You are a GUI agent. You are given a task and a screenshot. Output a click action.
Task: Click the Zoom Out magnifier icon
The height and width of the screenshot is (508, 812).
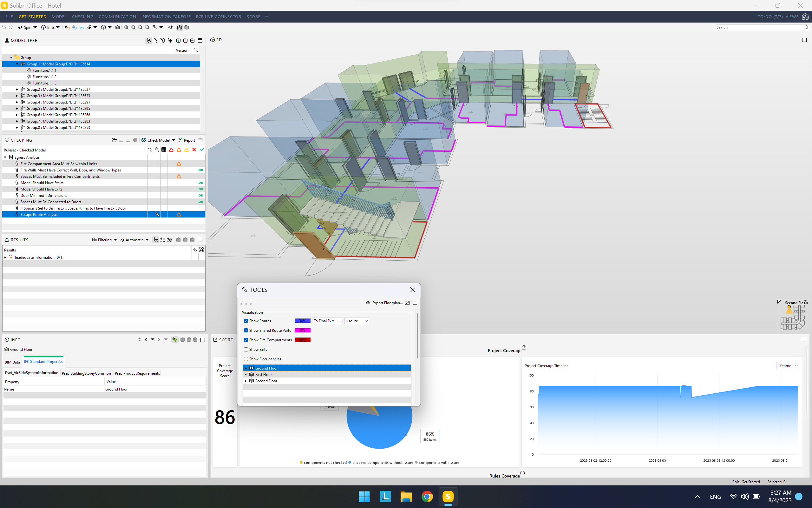pyautogui.click(x=140, y=27)
